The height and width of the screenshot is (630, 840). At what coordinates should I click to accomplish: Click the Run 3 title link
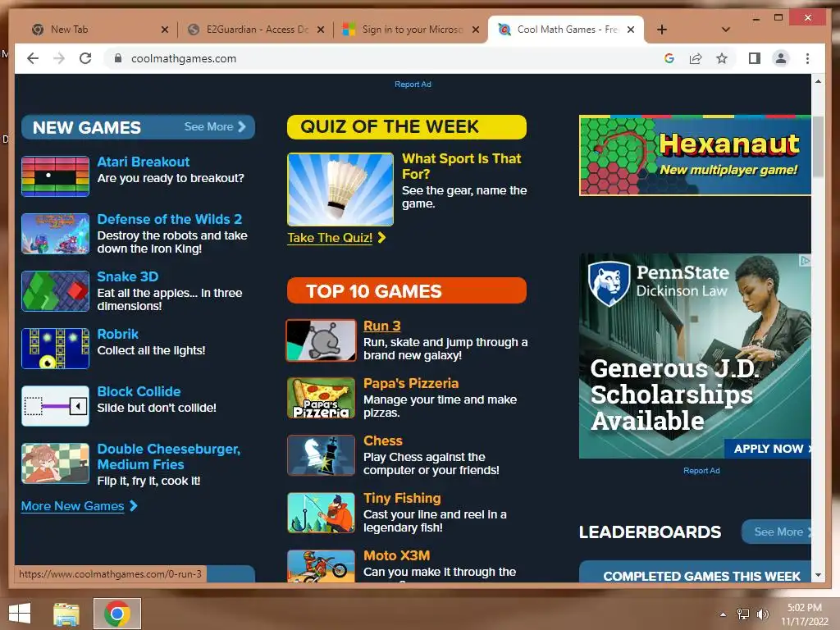(382, 326)
